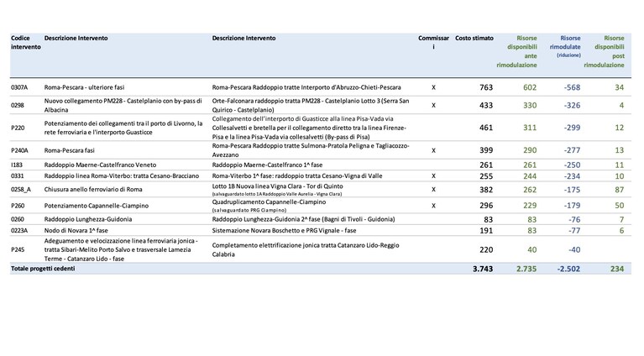The image size is (644, 356).
Task: Select the total reduction value -2.502
Action: pos(568,269)
